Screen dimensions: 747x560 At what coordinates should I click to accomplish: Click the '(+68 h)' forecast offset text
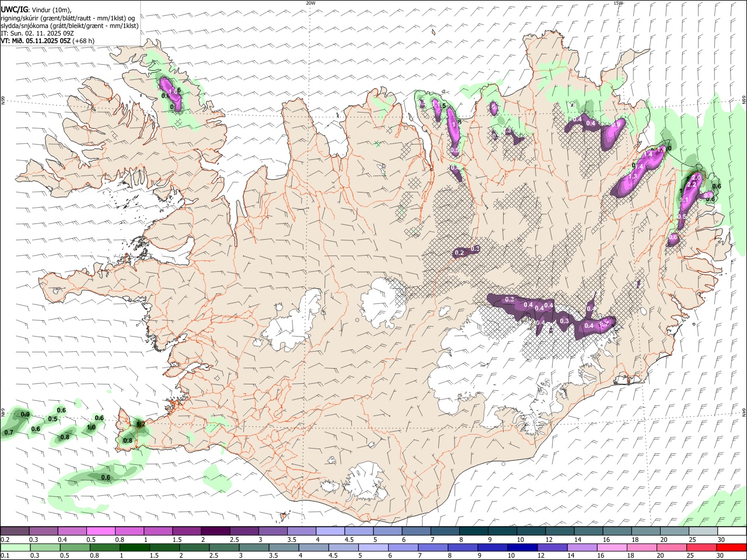pyautogui.click(x=83, y=41)
